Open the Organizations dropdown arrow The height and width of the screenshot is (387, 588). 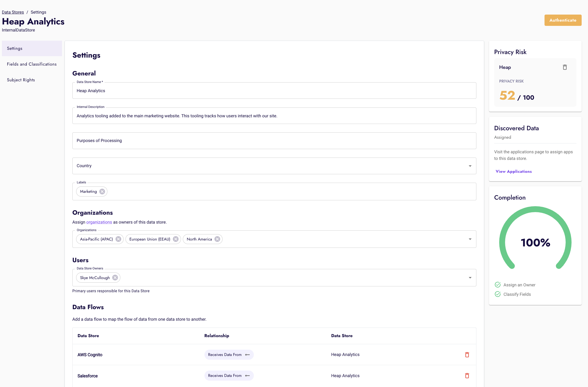[470, 239]
